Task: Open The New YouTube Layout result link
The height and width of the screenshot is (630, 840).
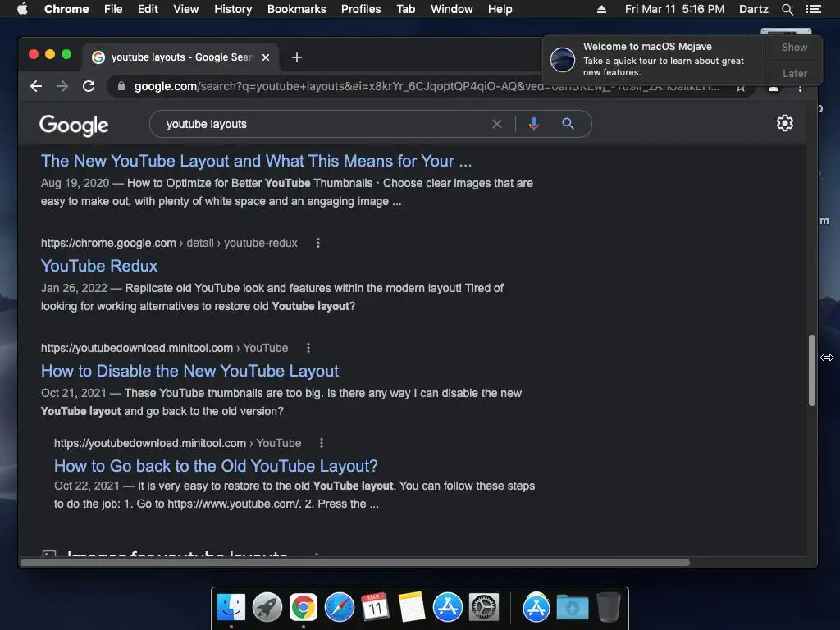Action: click(256, 161)
